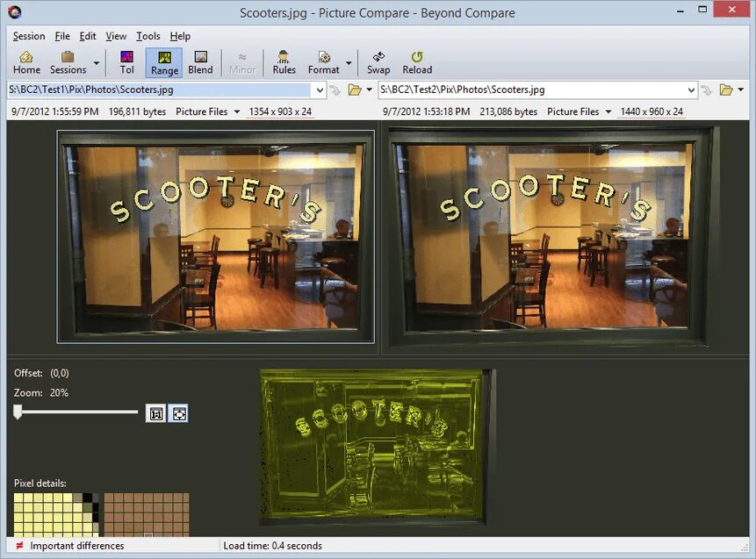Open Sessions from the toolbar
This screenshot has height=559, width=756.
(x=68, y=62)
